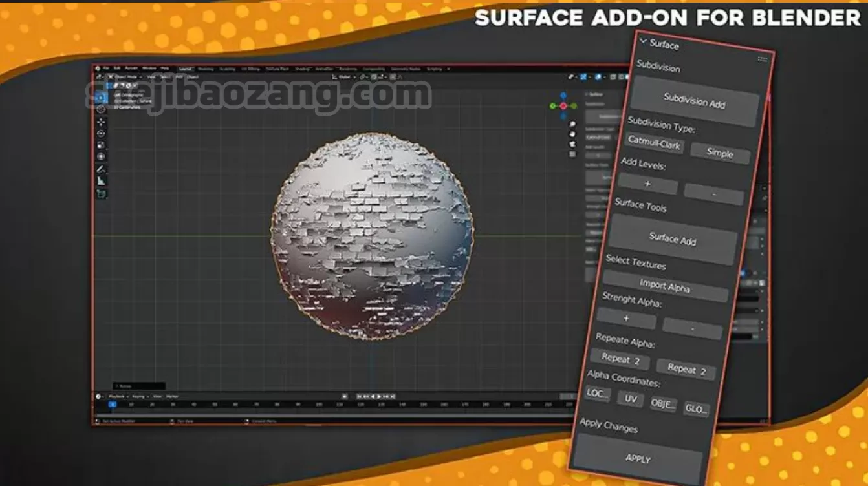The height and width of the screenshot is (486, 868).
Task: Select the Cursor tool in the left toolbar
Action: pos(101,109)
